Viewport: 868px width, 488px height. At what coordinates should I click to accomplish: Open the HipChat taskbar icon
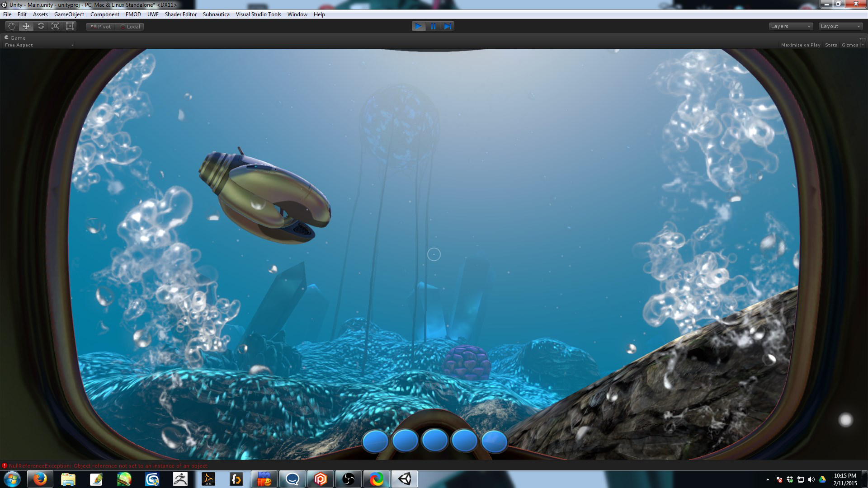[292, 479]
